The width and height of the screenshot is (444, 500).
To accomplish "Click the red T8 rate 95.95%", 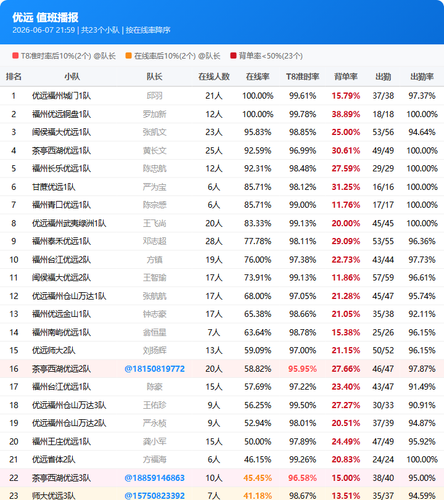I will [302, 369].
